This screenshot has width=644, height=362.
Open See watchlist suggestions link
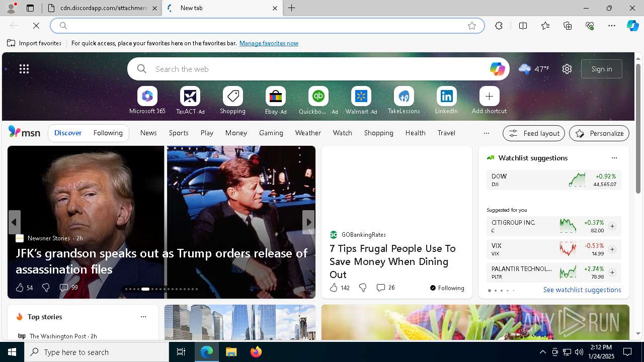tap(582, 290)
